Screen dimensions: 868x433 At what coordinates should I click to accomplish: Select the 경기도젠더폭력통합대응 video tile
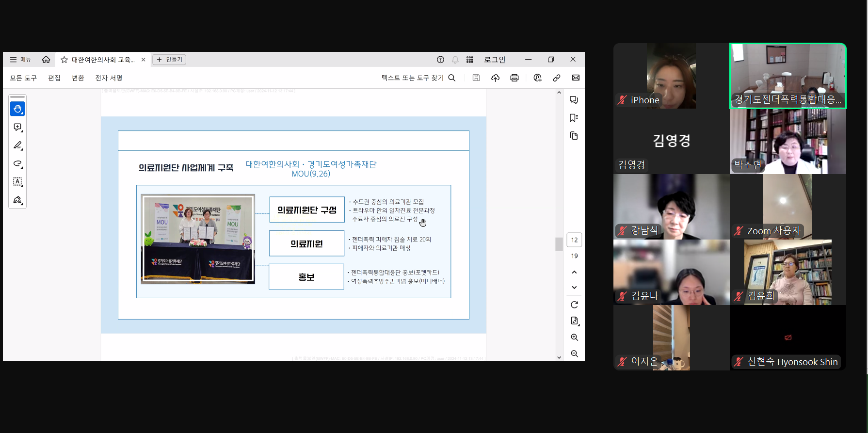pos(788,76)
